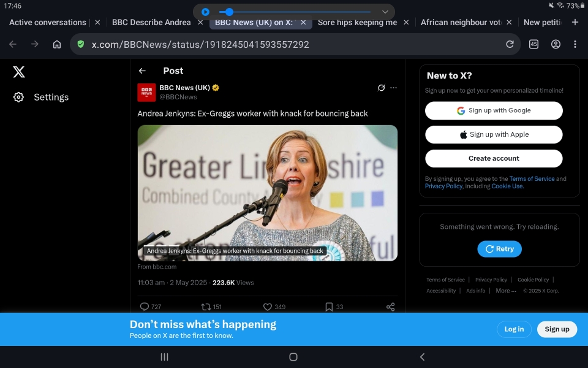Switch to Active conversations tab
Screen dimensions: 588x368
coord(48,23)
